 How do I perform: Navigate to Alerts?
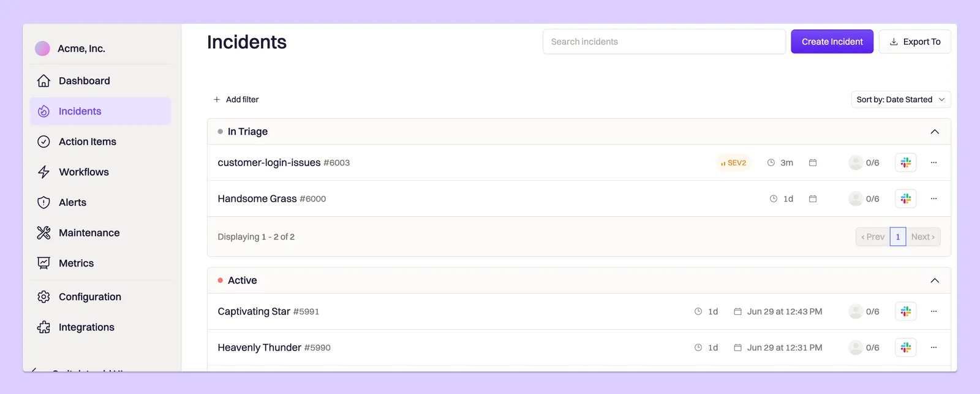72,202
